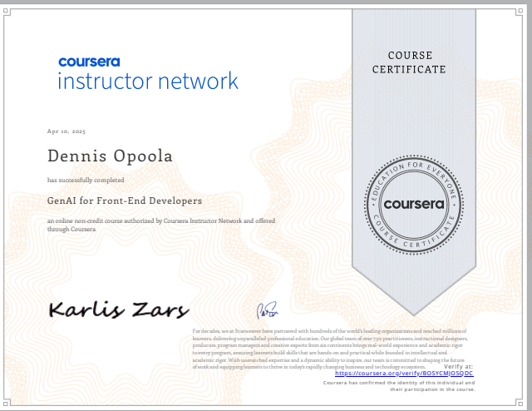The image size is (532, 411).
Task: Click the small blue handwritten signature
Action: [x=268, y=310]
